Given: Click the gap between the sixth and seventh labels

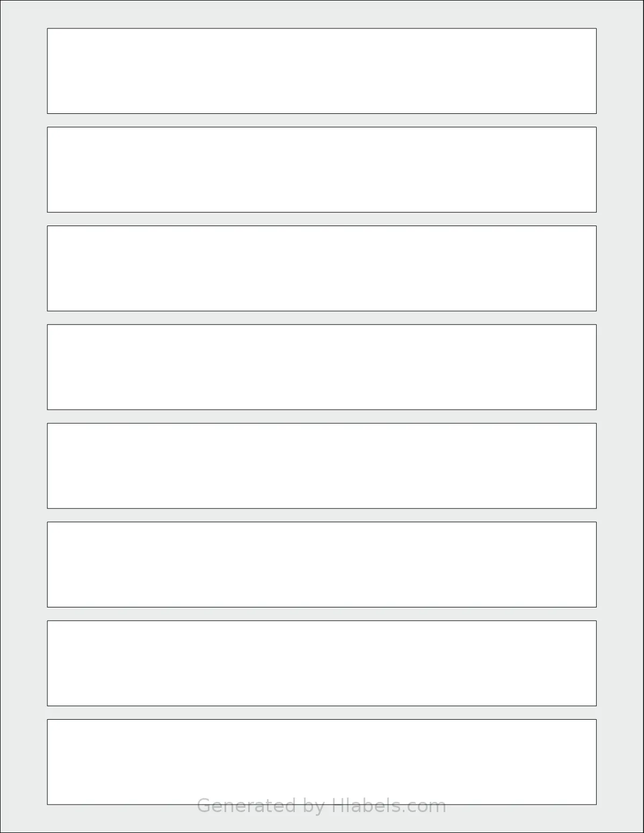Looking at the screenshot, I should point(322,614).
